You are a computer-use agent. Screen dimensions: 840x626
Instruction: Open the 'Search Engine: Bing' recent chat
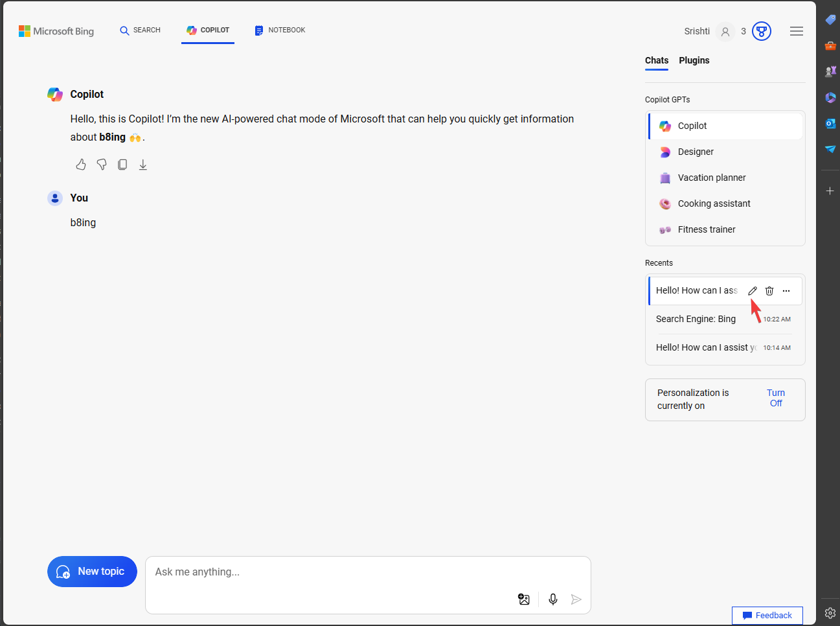[x=725, y=319]
